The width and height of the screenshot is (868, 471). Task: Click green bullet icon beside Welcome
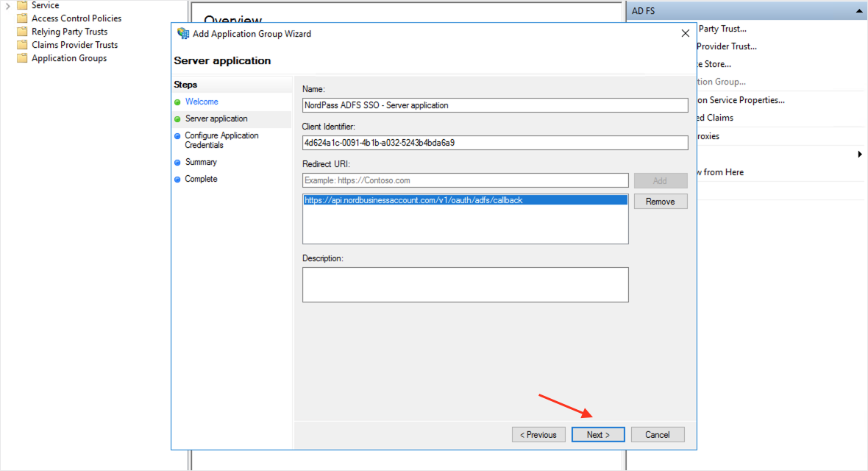178,102
